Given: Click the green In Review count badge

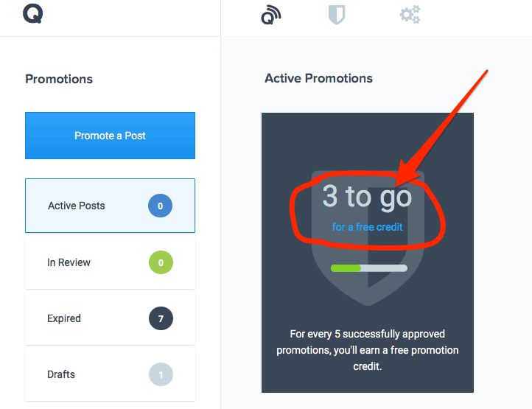Looking at the screenshot, I should point(161,262).
